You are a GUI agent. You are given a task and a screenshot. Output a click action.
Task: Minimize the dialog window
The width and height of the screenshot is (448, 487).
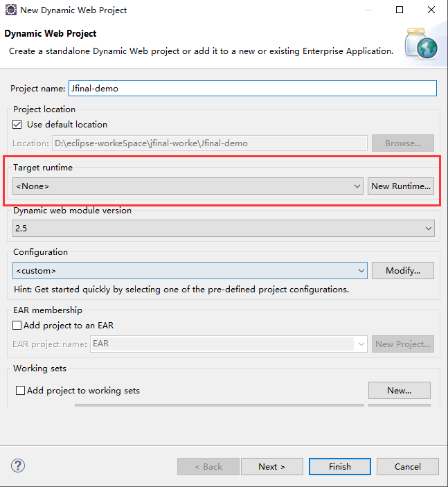click(368, 10)
